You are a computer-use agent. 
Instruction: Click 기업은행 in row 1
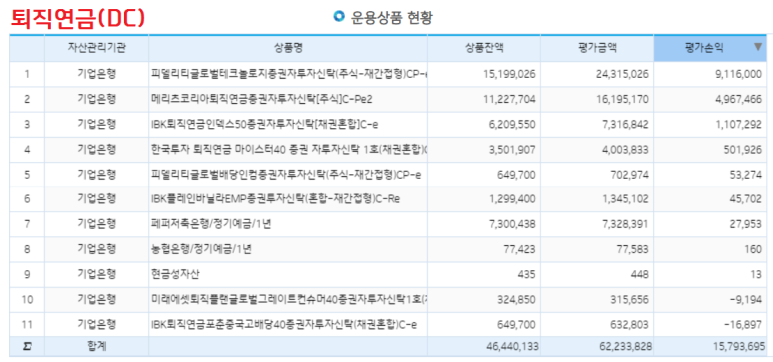(97, 74)
